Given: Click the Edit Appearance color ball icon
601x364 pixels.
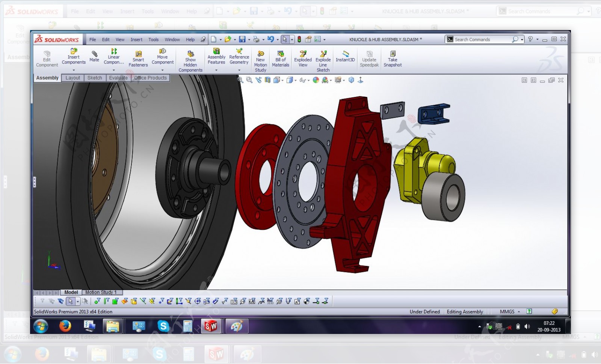Looking at the screenshot, I should tap(316, 80).
